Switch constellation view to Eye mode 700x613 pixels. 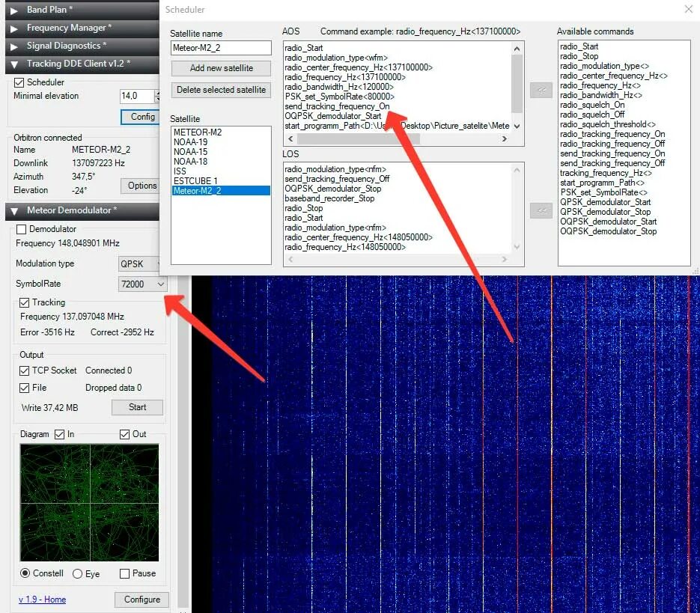(76, 573)
